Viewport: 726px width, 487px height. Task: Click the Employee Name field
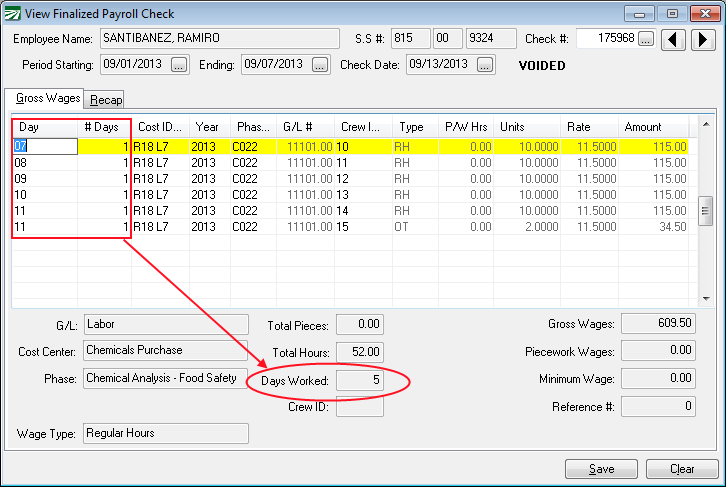point(219,39)
